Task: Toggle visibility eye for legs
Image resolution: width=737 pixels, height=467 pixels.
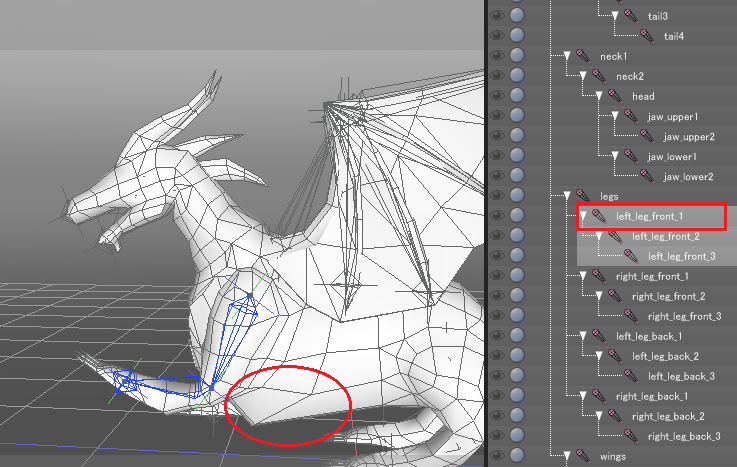Action: point(497,195)
